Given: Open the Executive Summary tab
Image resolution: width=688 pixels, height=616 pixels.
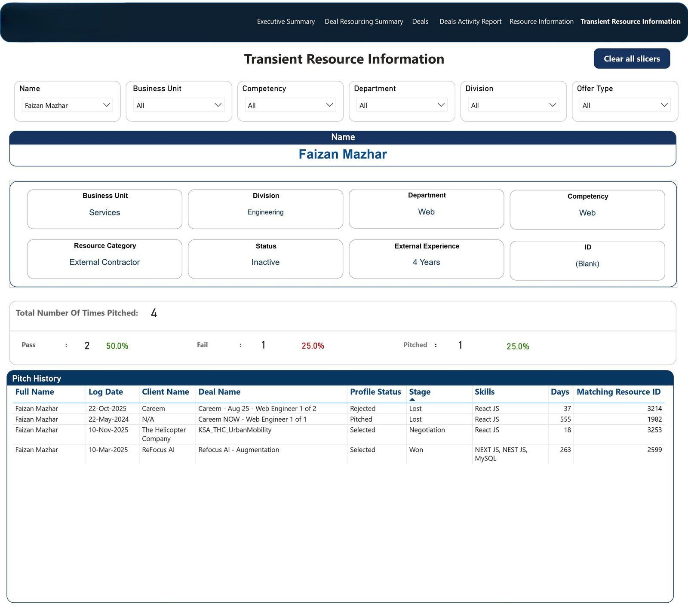Looking at the screenshot, I should point(286,21).
